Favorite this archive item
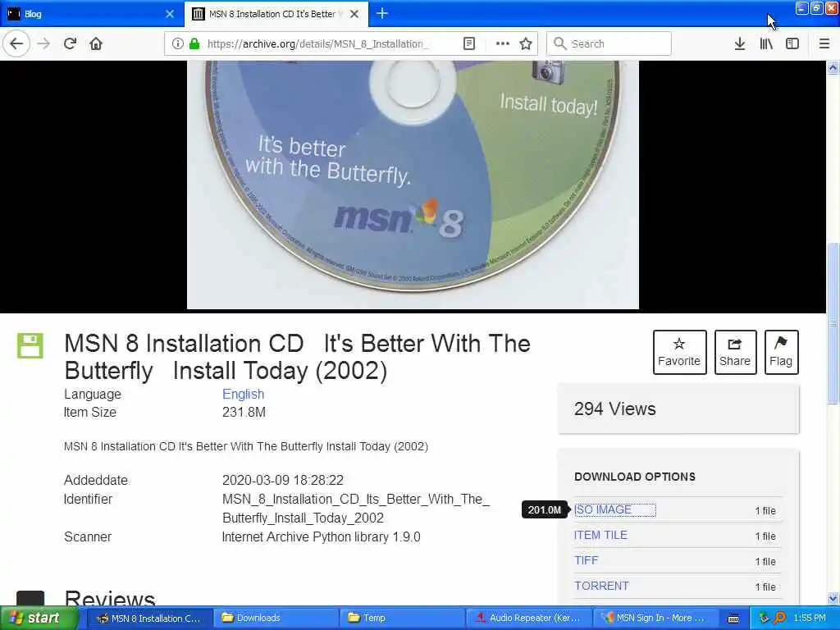This screenshot has width=840, height=630. point(679,352)
